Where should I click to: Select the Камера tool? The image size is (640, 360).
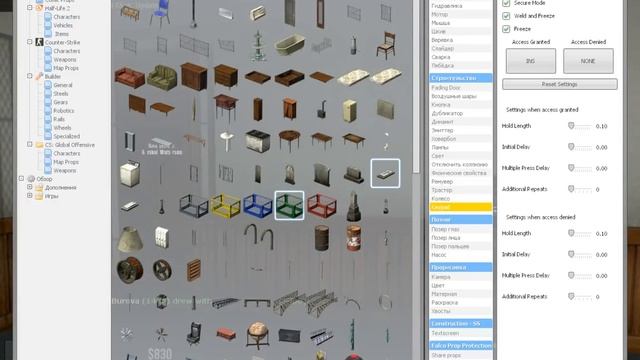pyautogui.click(x=461, y=277)
